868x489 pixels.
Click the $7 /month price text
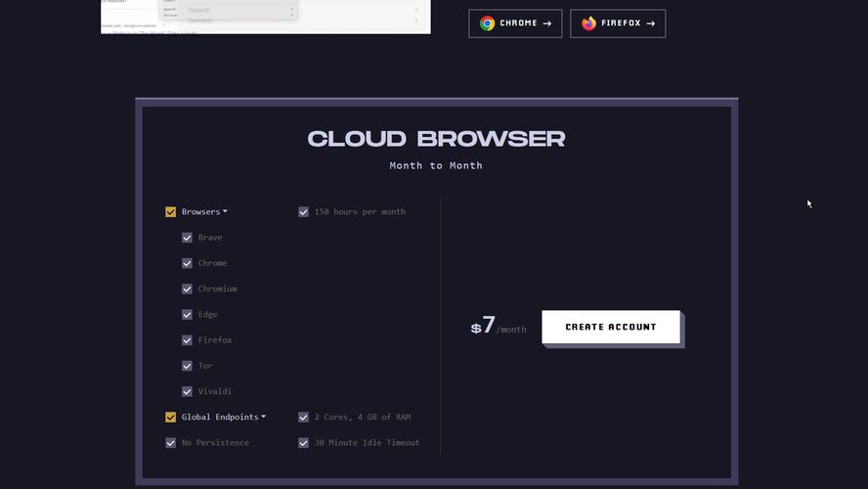click(x=499, y=326)
